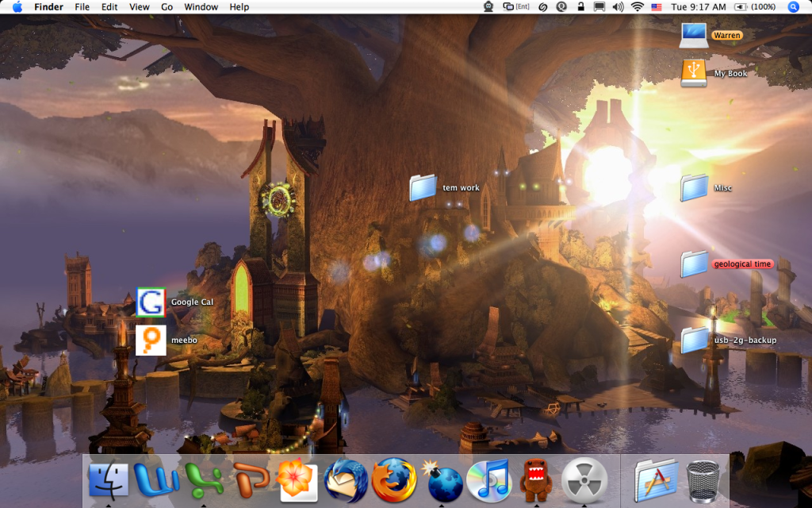Select the tem work folder

tap(423, 187)
